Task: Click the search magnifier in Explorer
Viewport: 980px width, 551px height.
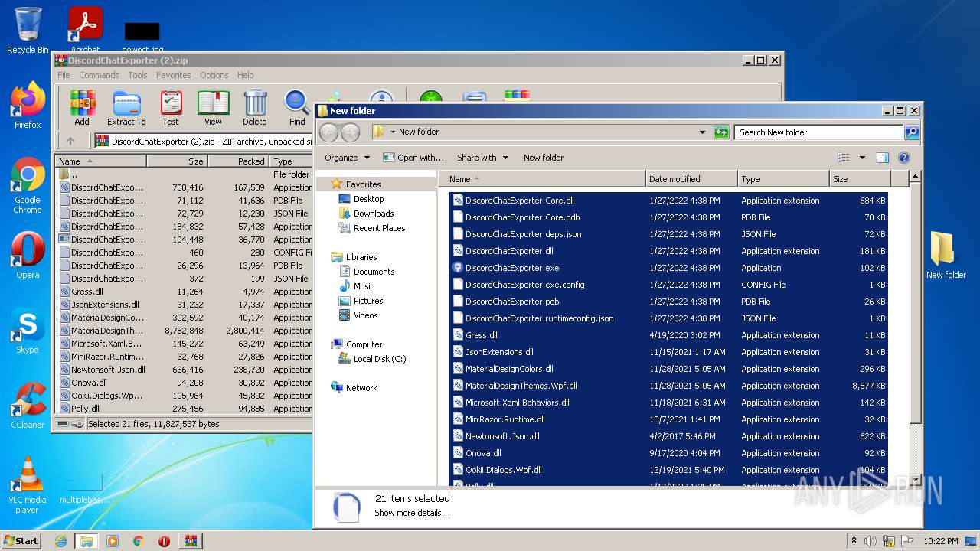Action: pos(911,132)
